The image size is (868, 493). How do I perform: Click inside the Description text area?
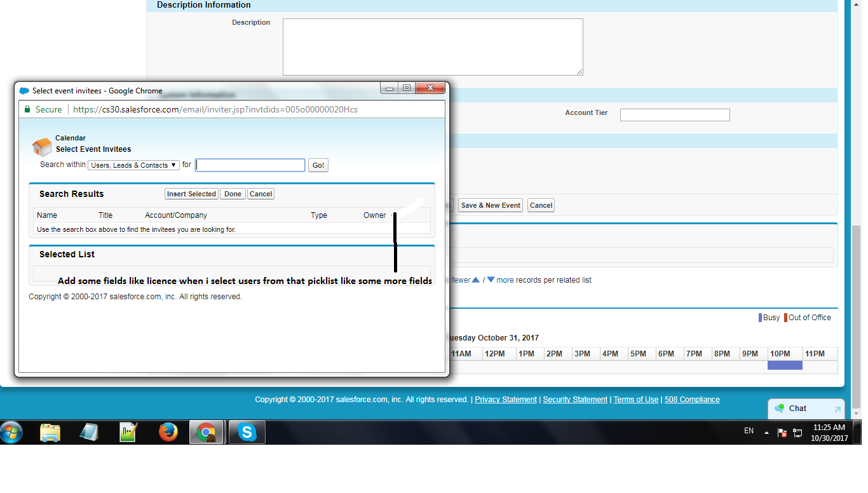coord(433,47)
